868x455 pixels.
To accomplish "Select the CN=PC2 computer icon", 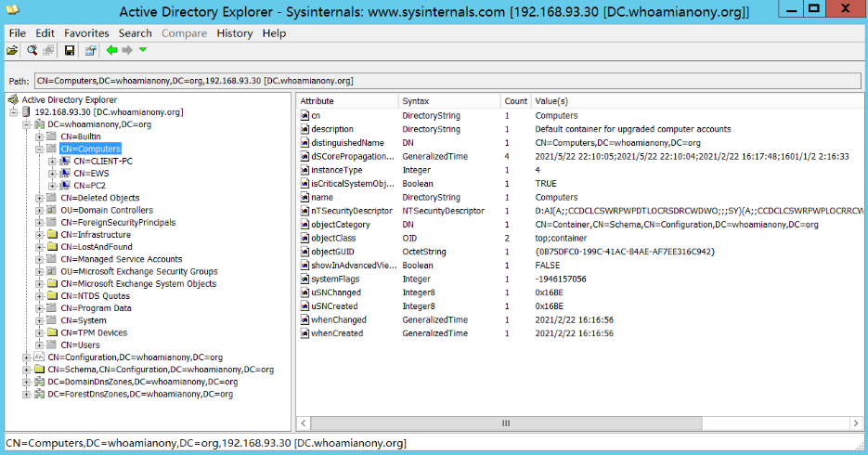I will click(x=65, y=186).
